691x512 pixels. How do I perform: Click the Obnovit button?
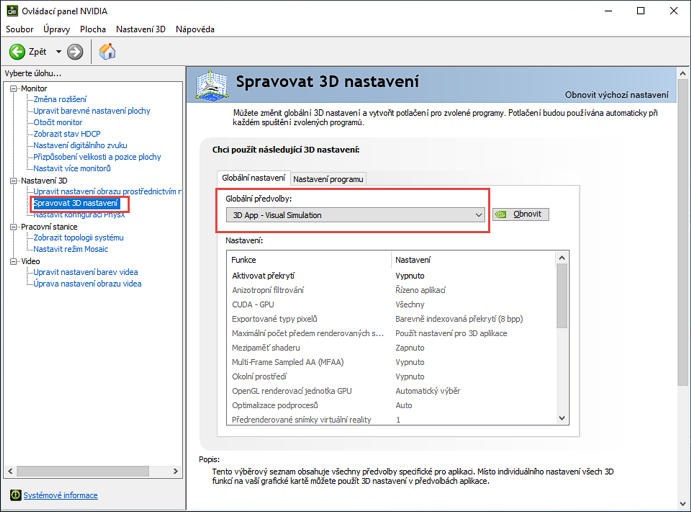click(520, 214)
